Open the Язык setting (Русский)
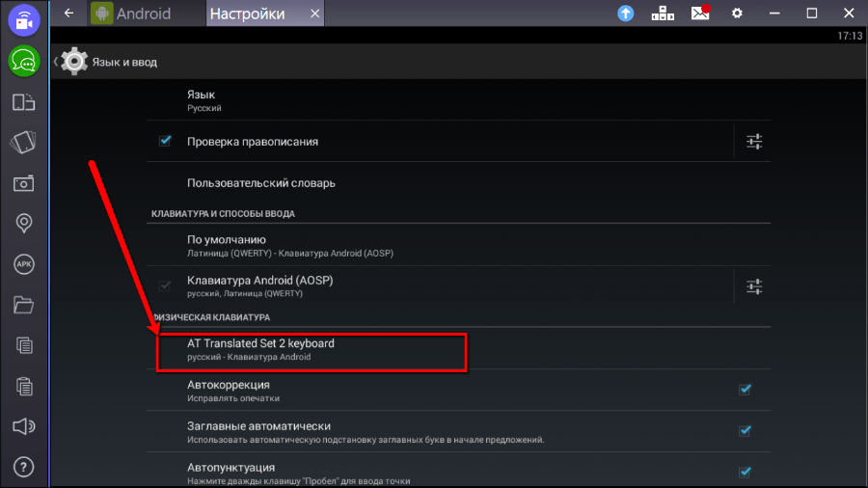Viewport: 868px width, 488px height. point(458,100)
